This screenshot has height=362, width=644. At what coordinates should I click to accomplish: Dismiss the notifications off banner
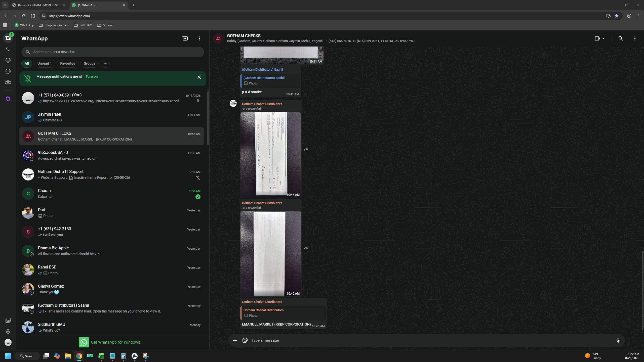coord(199,77)
